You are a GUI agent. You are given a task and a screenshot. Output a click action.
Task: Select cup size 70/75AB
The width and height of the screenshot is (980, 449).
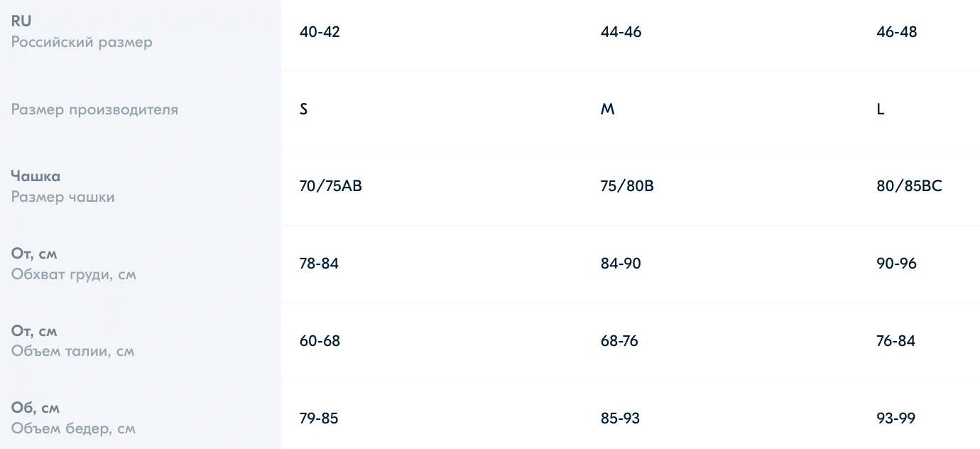coord(331,187)
